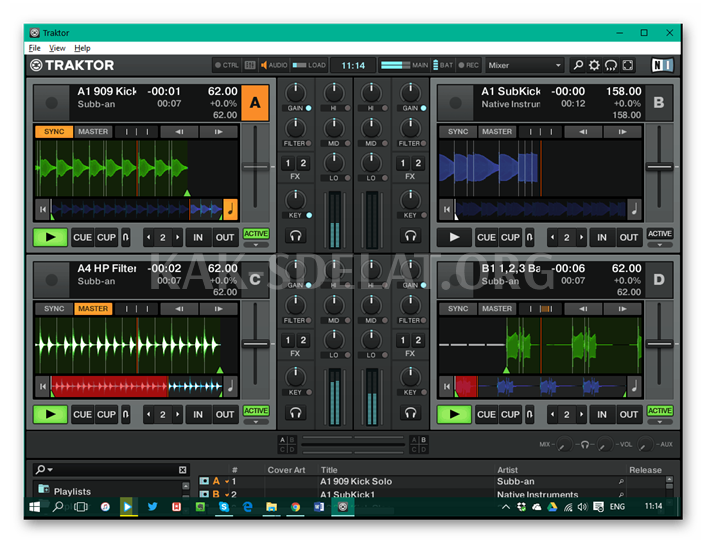Click Deck A GAIN knob
The image size is (706, 543).
tap(295, 93)
